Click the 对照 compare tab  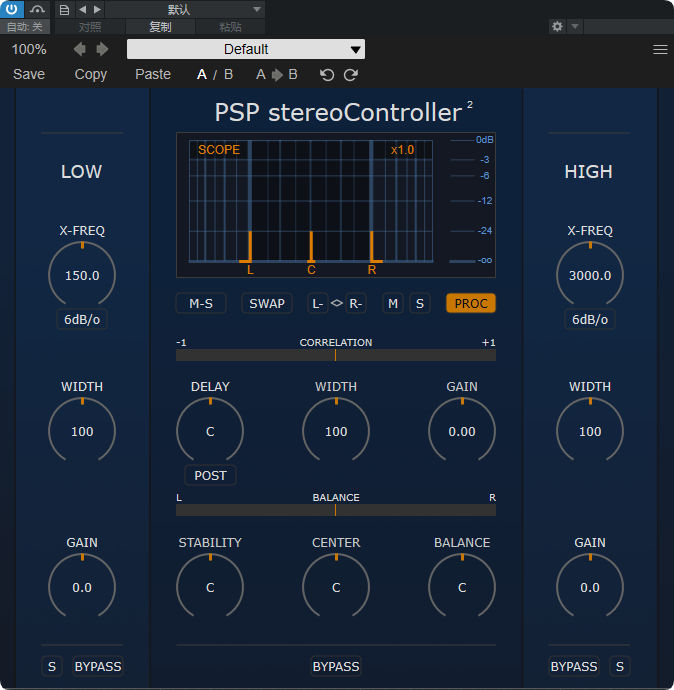[x=90, y=27]
